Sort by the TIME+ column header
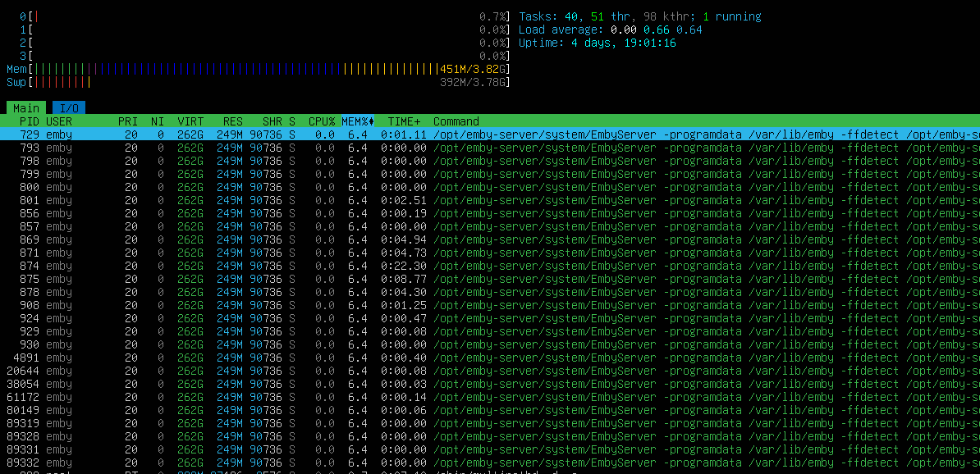Screen dimensions: 980x474 point(404,121)
